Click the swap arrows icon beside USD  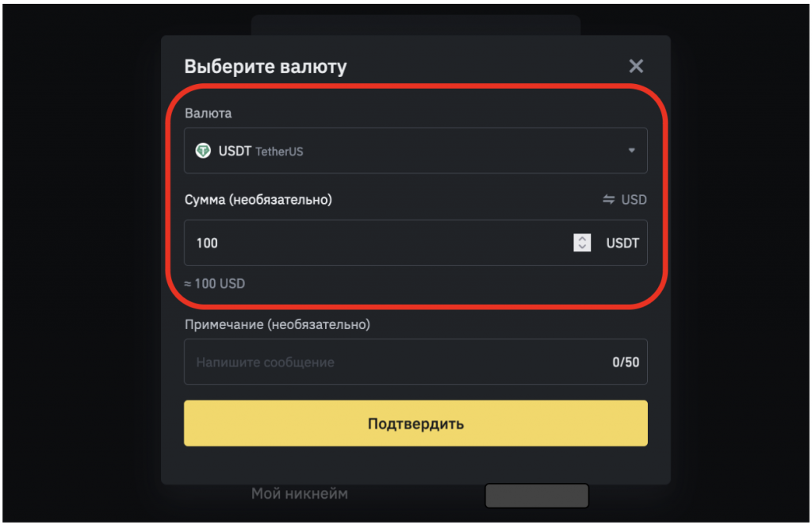click(609, 200)
